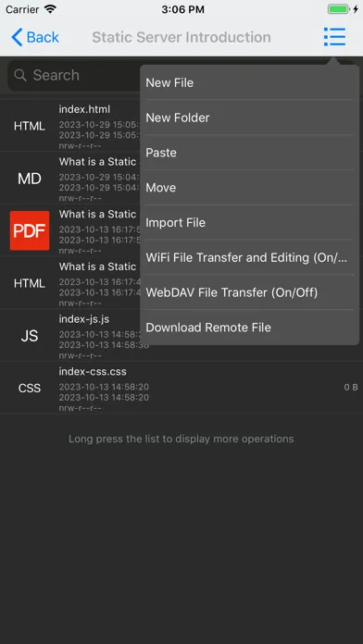Viewport: 363px width, 644px height.
Task: Click the search magnifier icon
Action: click(x=19, y=75)
